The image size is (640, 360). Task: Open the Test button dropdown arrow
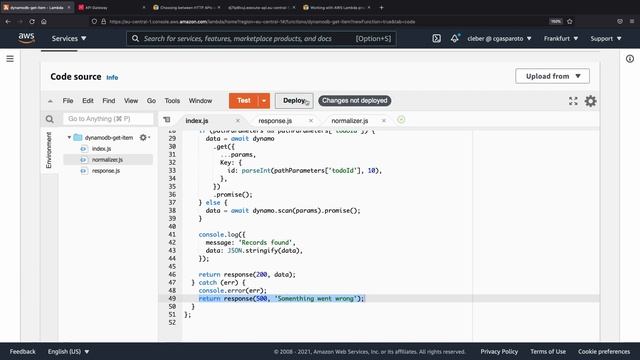264,101
